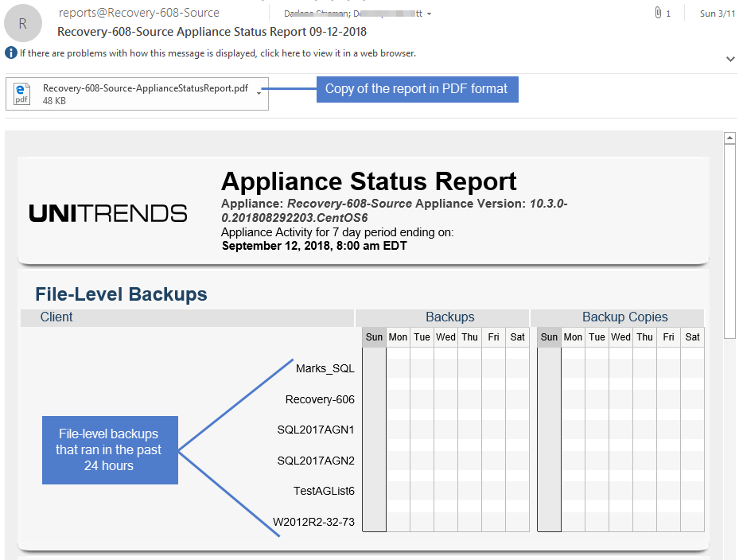Click the view in web browser info message
The height and width of the screenshot is (560, 739).
(218, 53)
